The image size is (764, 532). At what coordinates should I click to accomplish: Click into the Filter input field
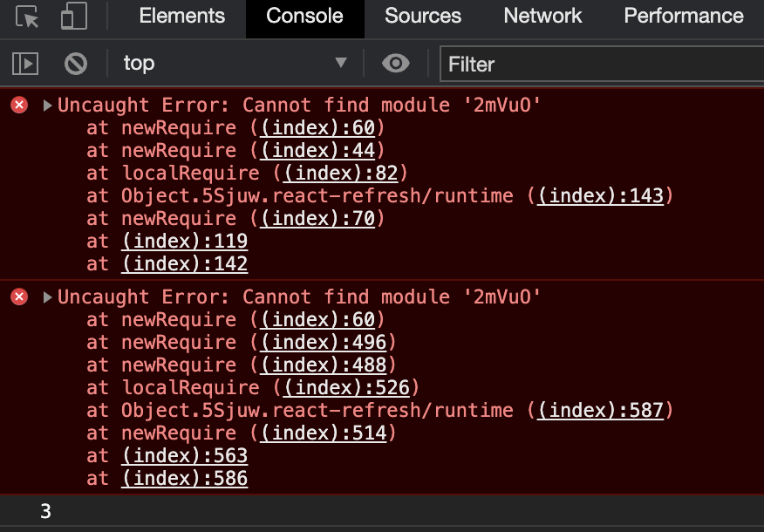coord(602,64)
